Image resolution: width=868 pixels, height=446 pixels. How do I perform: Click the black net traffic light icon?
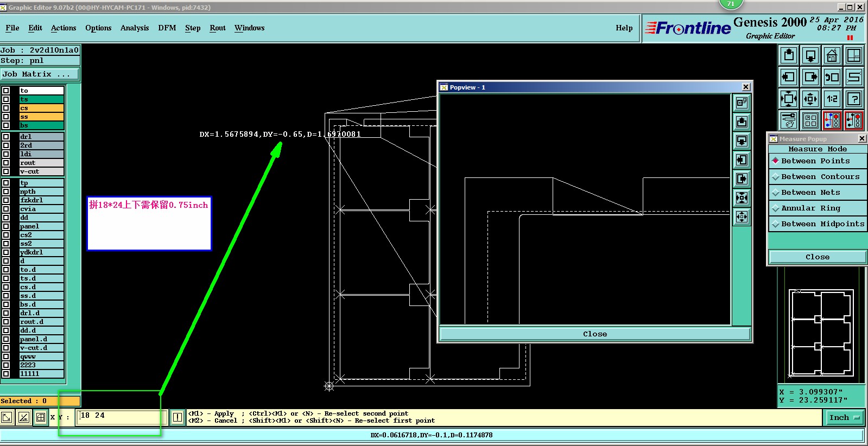[x=854, y=120]
